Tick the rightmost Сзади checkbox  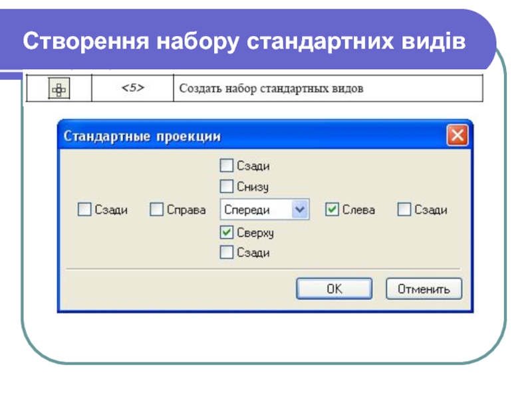coord(404,210)
